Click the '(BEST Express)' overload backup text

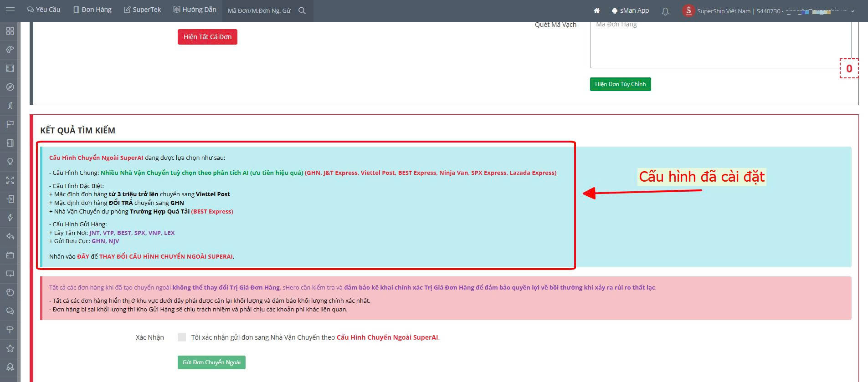pos(212,212)
